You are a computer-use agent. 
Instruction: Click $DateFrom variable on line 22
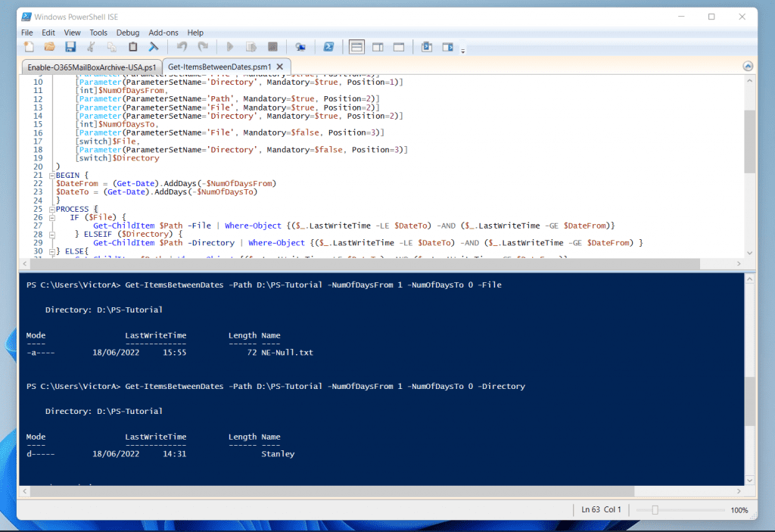77,183
